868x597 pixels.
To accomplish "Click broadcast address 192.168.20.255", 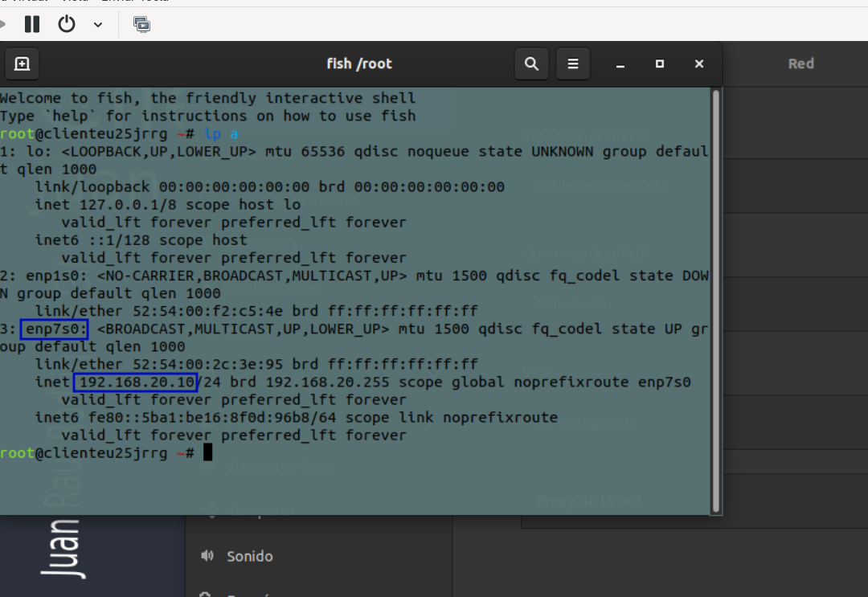I will pyautogui.click(x=328, y=382).
